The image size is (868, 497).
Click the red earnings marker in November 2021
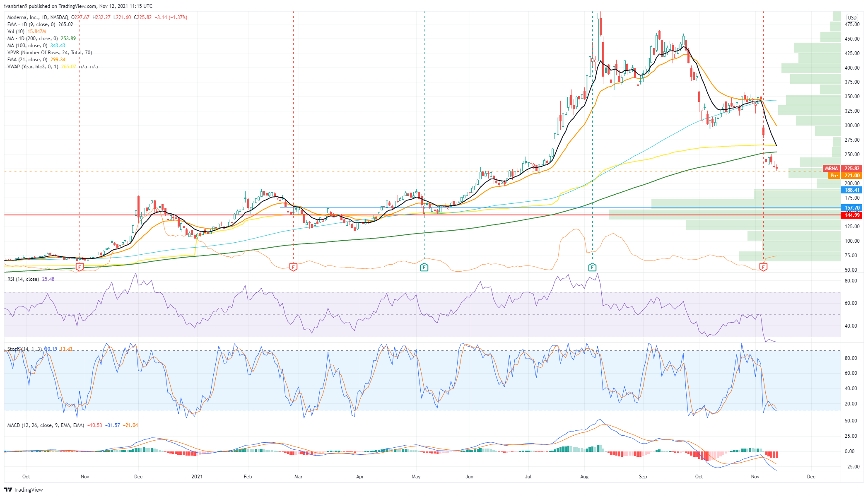point(763,267)
